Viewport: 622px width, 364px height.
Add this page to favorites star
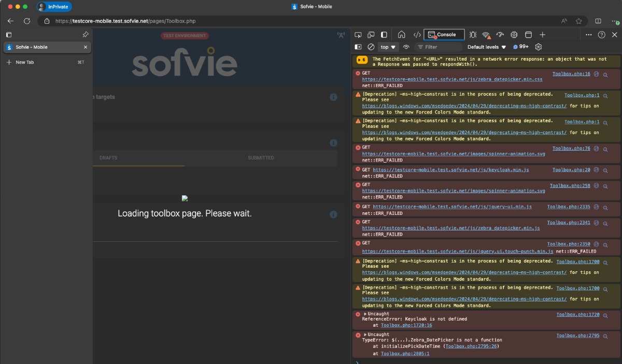coord(579,21)
